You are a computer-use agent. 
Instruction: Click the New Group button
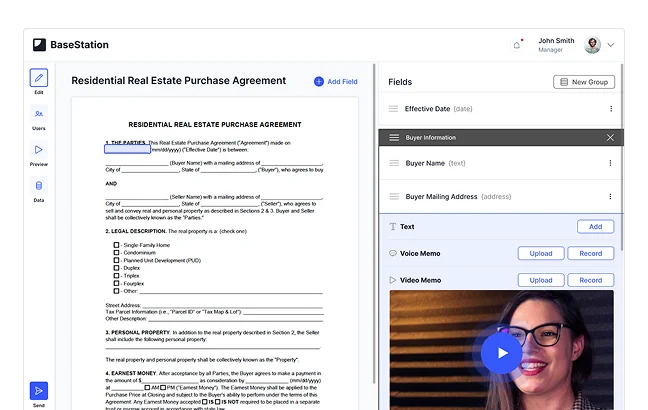pos(584,82)
